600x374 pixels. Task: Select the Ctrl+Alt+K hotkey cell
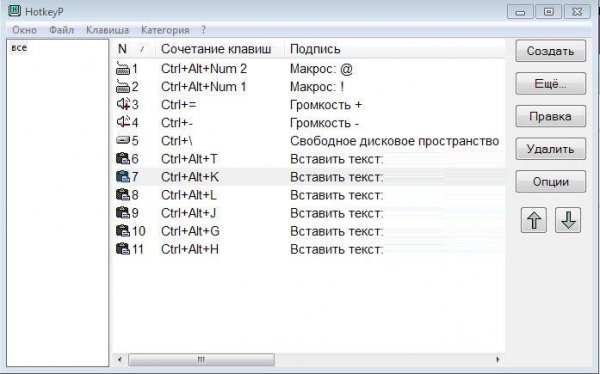[x=190, y=177]
